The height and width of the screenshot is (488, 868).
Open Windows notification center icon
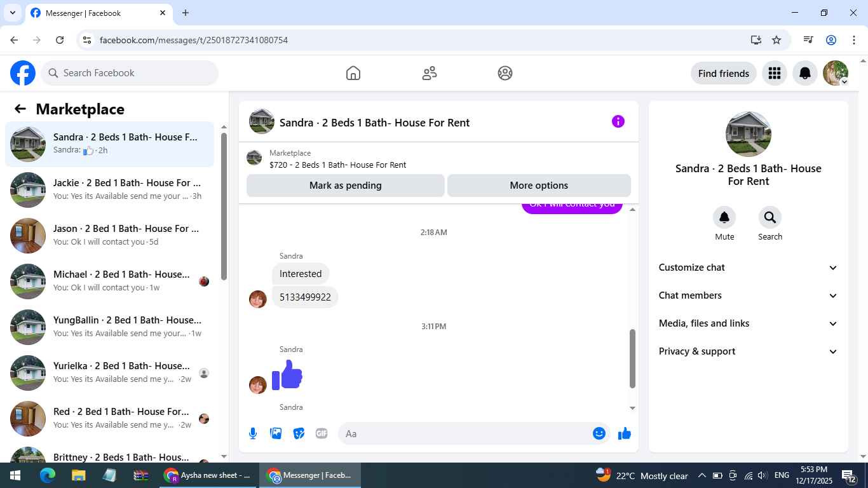pyautogui.click(x=850, y=475)
